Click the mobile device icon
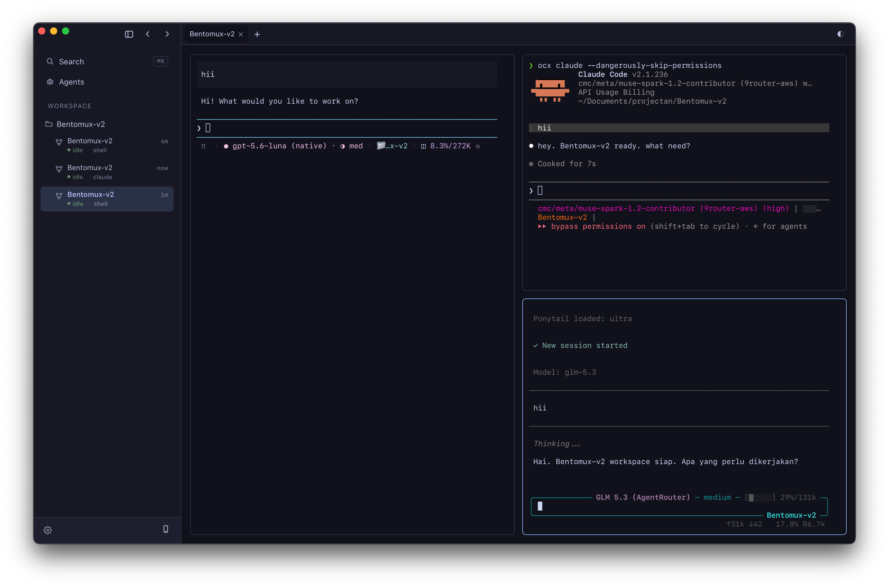 (x=165, y=529)
